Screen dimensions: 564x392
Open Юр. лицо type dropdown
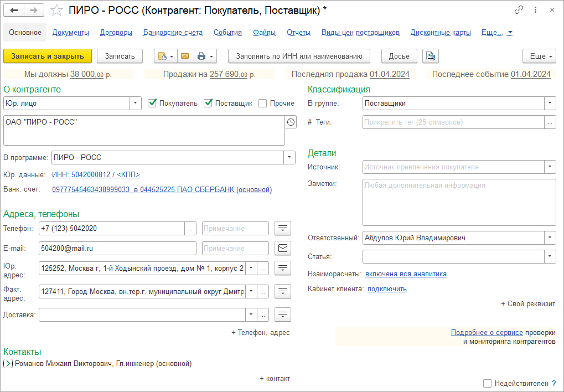[x=135, y=104]
